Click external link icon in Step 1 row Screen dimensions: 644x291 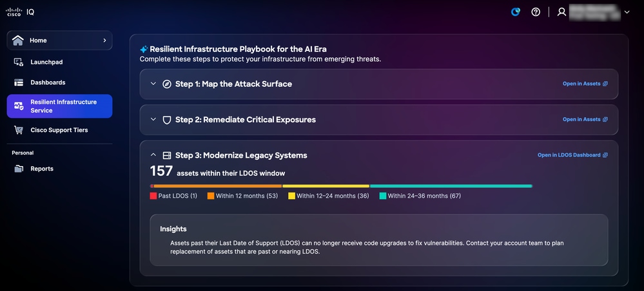click(x=605, y=84)
